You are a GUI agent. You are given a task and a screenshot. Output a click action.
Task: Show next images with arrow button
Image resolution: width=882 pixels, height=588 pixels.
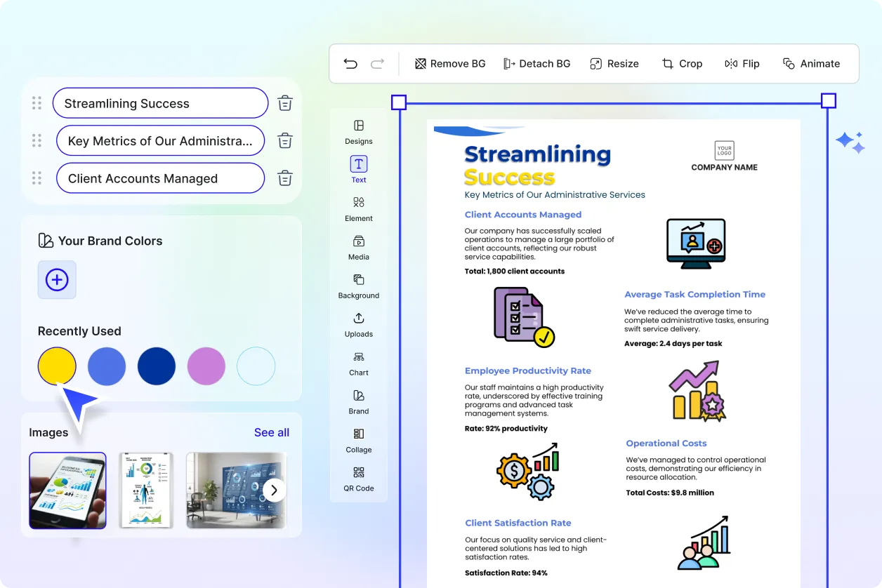point(275,490)
